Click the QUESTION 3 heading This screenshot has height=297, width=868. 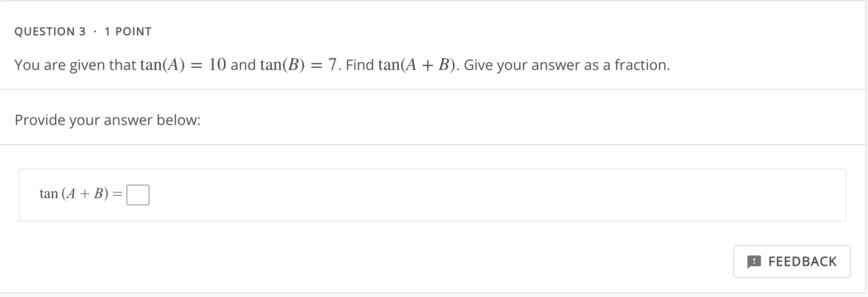(x=50, y=31)
